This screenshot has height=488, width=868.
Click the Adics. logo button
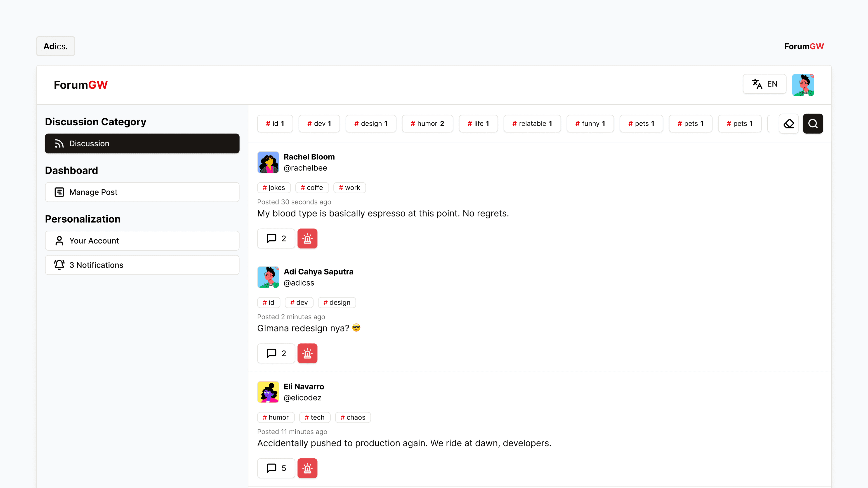click(x=56, y=46)
